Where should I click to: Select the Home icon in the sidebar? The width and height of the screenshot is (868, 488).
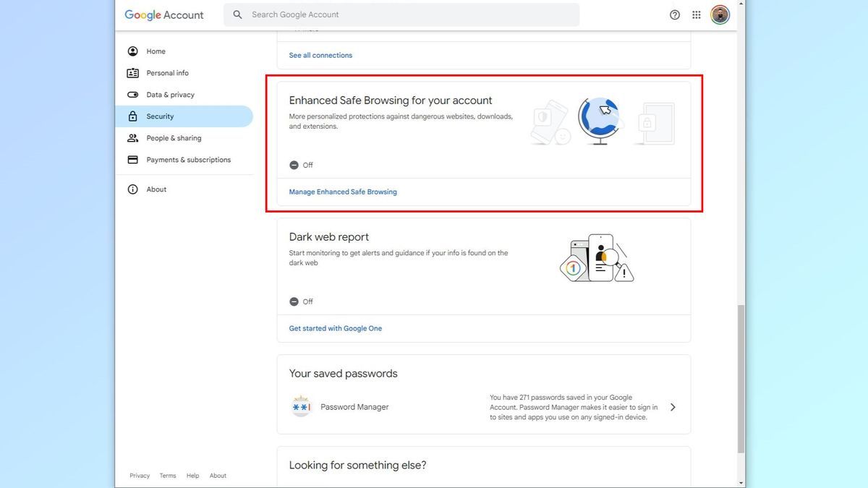tap(132, 51)
